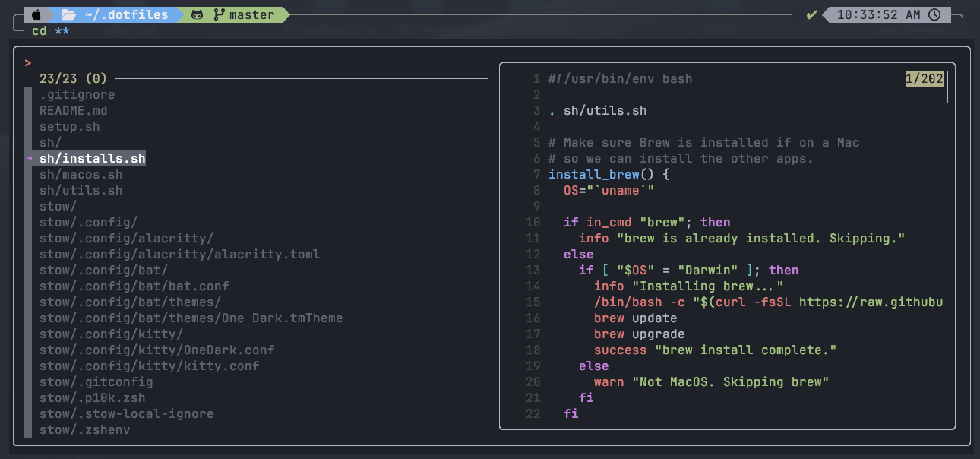
Task: Click the install_brew() function definition
Action: 609,174
